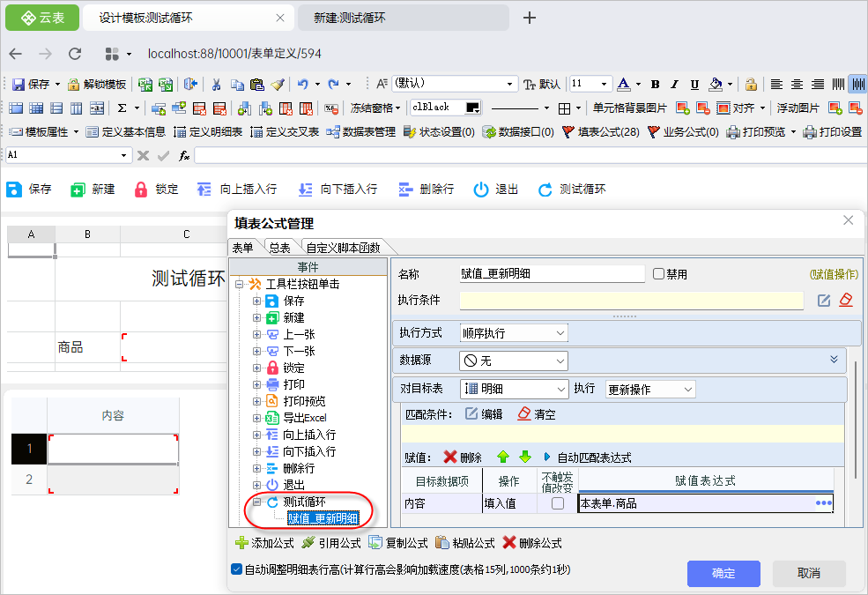Open a new browser tab with plus

(530, 18)
